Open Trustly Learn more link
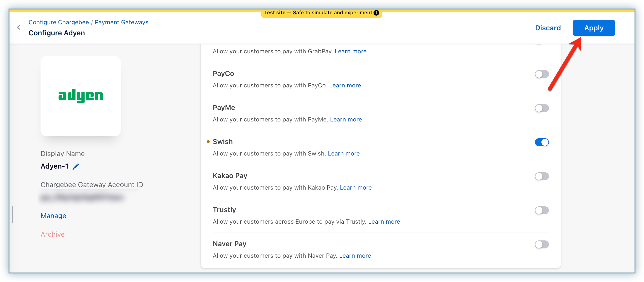644x282 pixels. click(384, 222)
